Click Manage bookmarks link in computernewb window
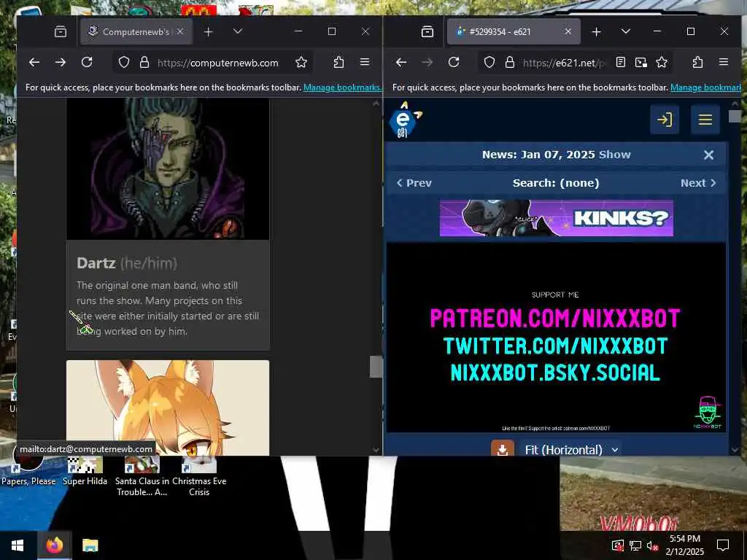The width and height of the screenshot is (747, 560). pos(343,87)
